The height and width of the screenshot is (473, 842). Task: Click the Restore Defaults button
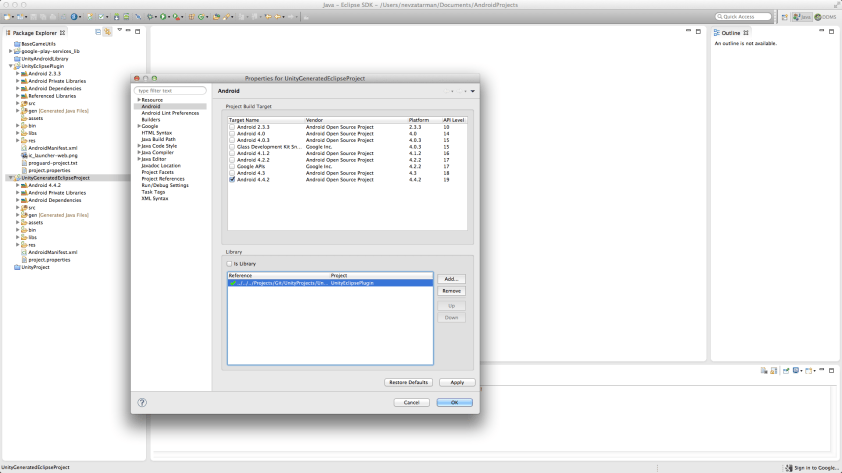[x=408, y=382]
